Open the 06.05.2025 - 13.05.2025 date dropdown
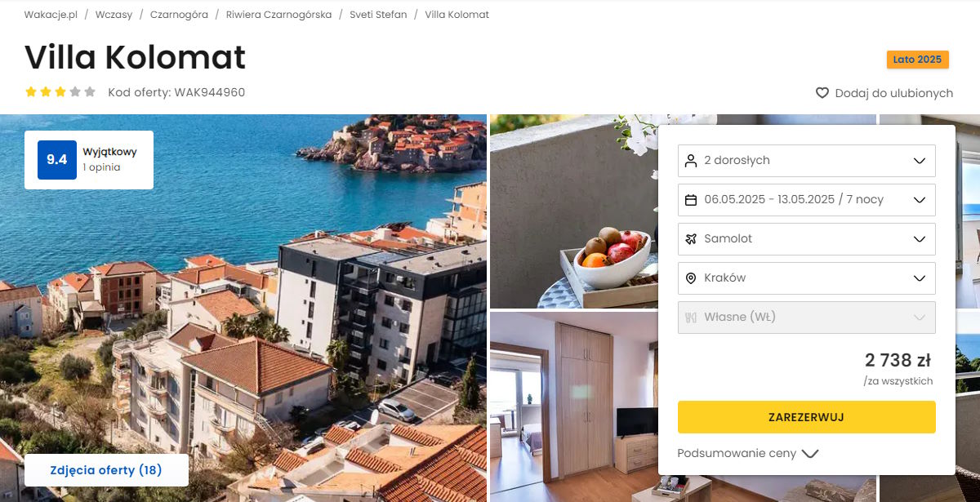980x502 pixels. tap(807, 200)
